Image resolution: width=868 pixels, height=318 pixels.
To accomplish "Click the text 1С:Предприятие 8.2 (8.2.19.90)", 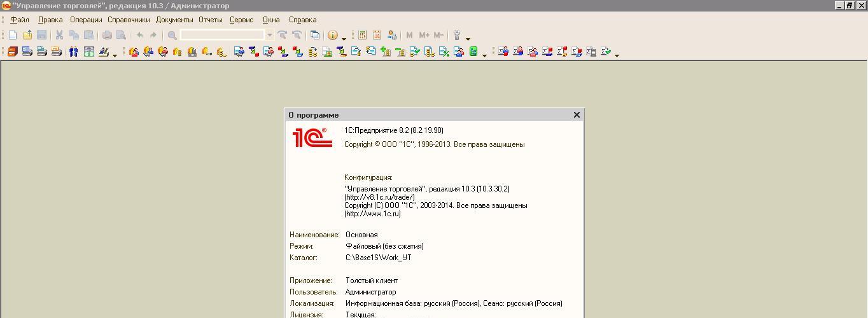I will pyautogui.click(x=394, y=130).
